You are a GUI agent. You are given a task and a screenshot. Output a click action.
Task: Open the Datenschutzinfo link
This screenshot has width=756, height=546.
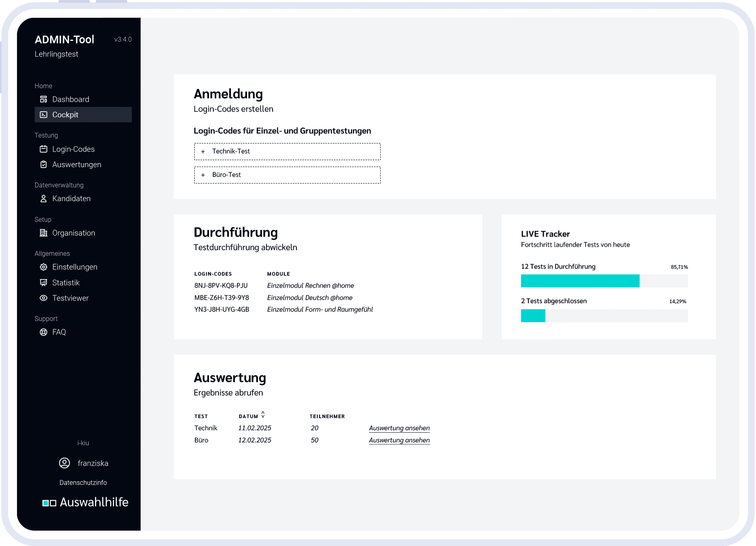click(x=83, y=482)
